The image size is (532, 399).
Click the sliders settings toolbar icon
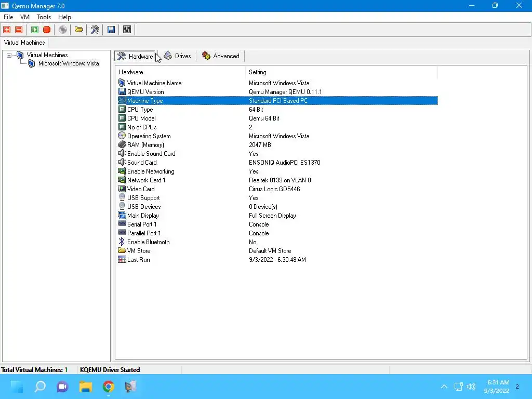127,30
